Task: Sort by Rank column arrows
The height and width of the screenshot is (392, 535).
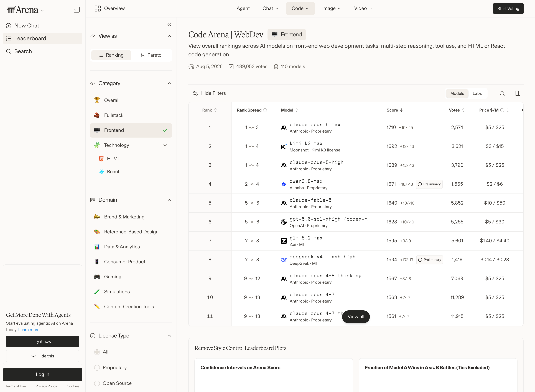Action: tap(215, 110)
